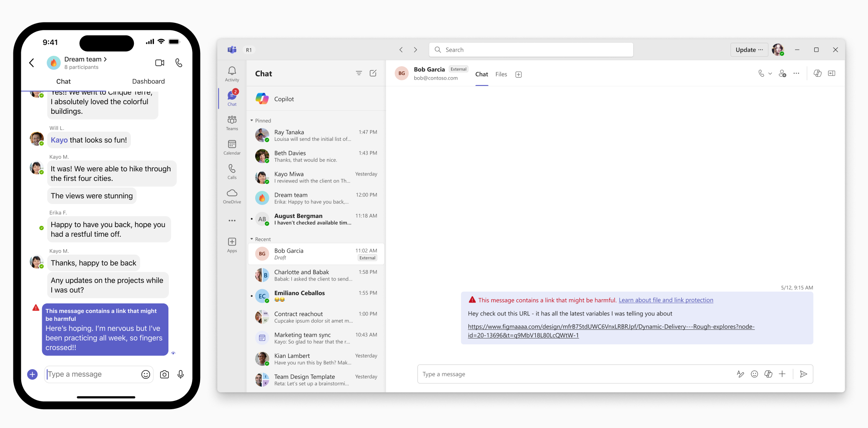Viewport: 868px width, 428px height.
Task: Open Learn about file and link protection
Action: point(666,300)
